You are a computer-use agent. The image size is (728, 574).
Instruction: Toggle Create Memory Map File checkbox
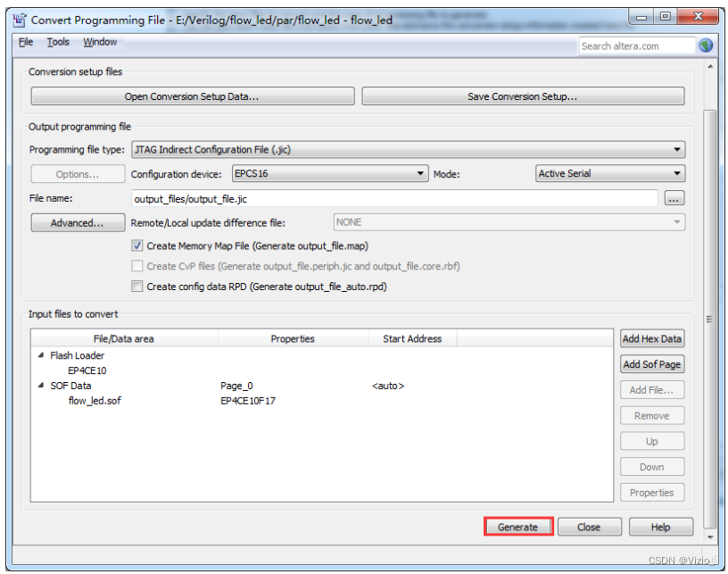[137, 245]
